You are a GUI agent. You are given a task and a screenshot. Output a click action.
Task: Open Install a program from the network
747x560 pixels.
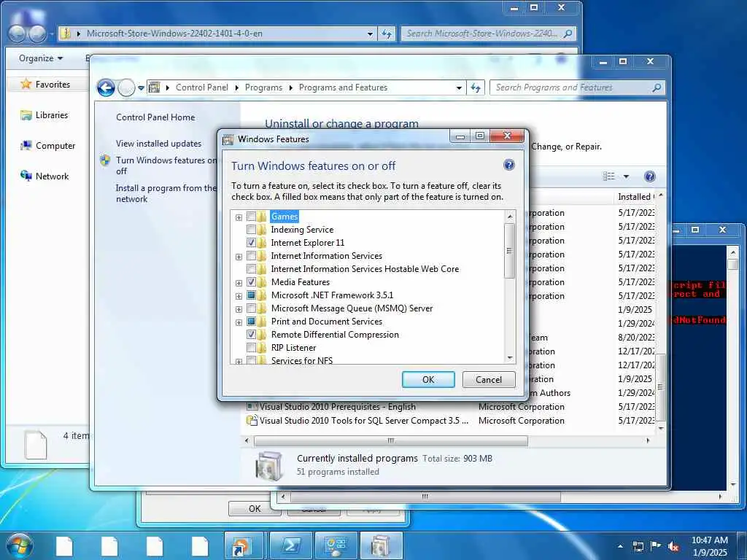click(166, 194)
